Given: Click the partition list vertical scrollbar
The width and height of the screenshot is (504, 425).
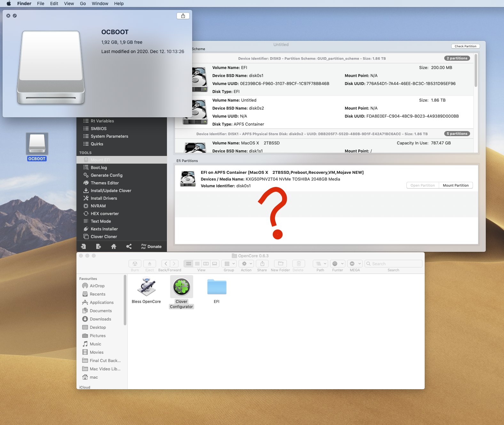Looking at the screenshot, I should click(476, 70).
